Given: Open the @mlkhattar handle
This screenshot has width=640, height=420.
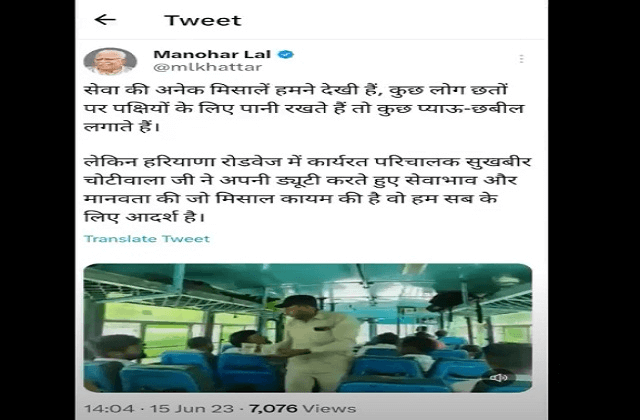Looking at the screenshot, I should click(208, 67).
